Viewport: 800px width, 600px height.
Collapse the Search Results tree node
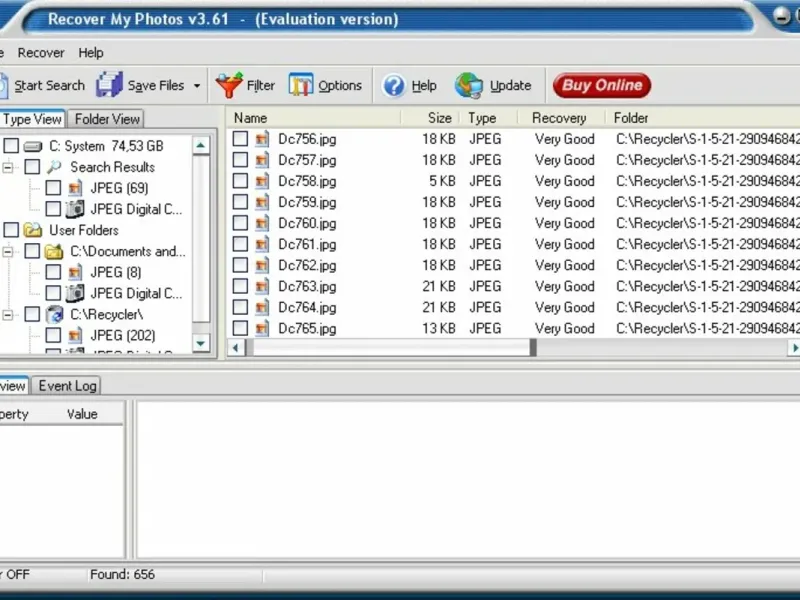point(8,167)
